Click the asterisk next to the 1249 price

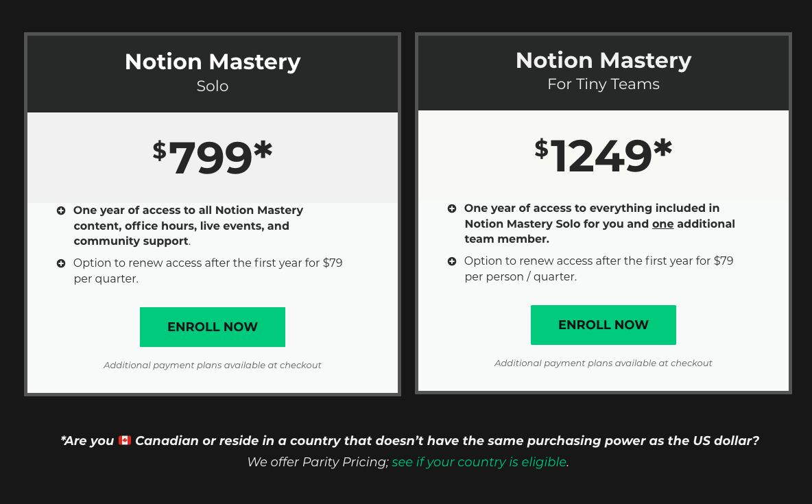(x=663, y=147)
